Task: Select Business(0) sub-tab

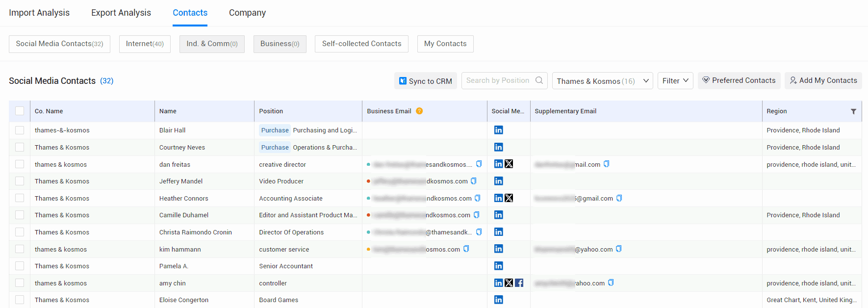Action: click(280, 44)
